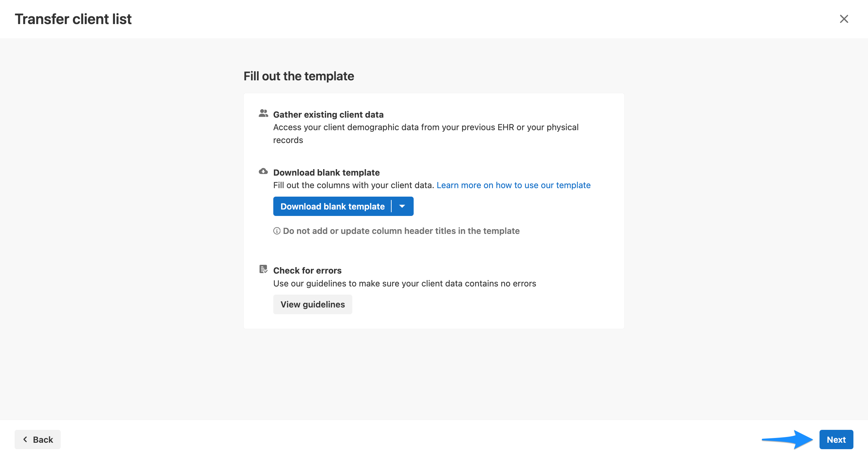The width and height of the screenshot is (868, 459).
Task: Click the cloud download icon beside Download blank template
Action: 263,171
